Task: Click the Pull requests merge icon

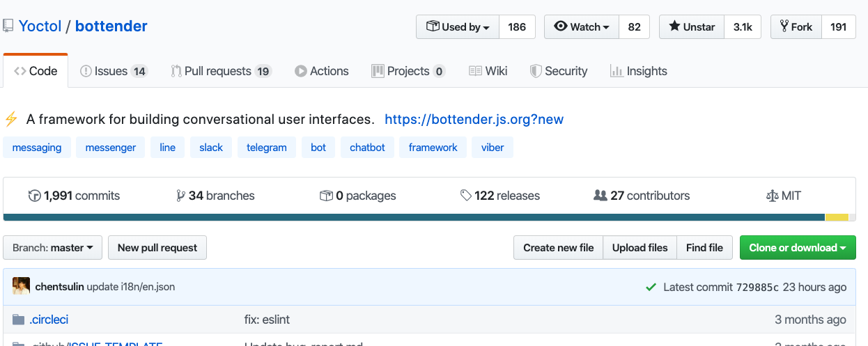Action: click(x=176, y=71)
